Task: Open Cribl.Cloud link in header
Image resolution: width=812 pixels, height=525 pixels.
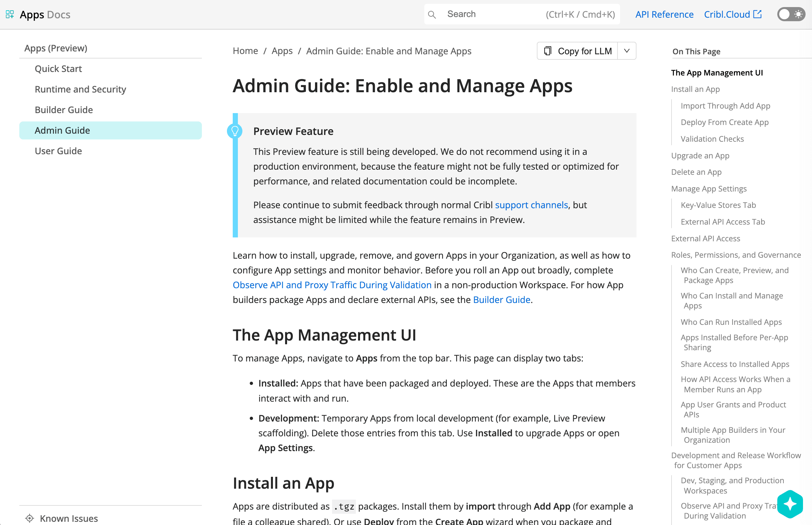Action: (733, 14)
